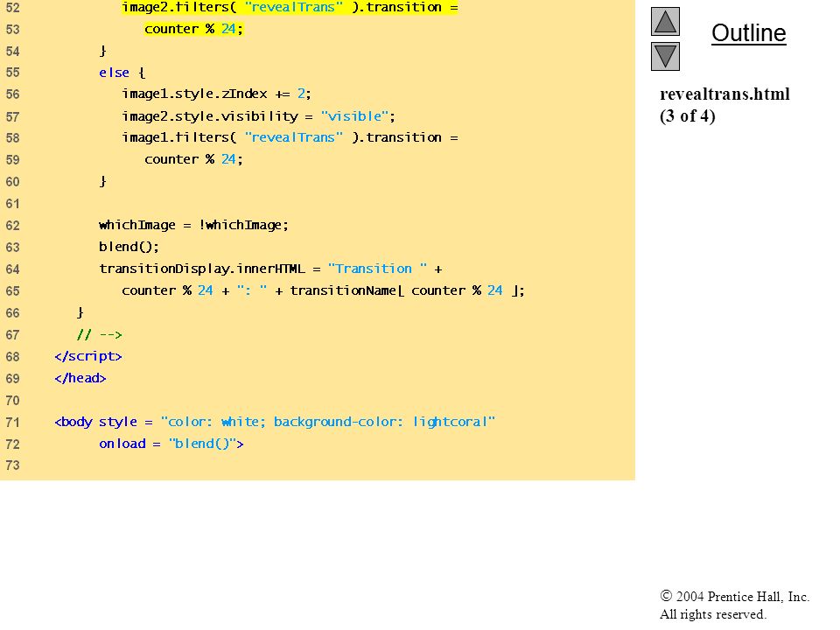Open the Outline link

(x=748, y=33)
